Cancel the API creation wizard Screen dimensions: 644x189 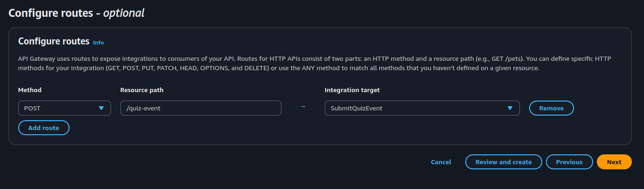[441, 162]
